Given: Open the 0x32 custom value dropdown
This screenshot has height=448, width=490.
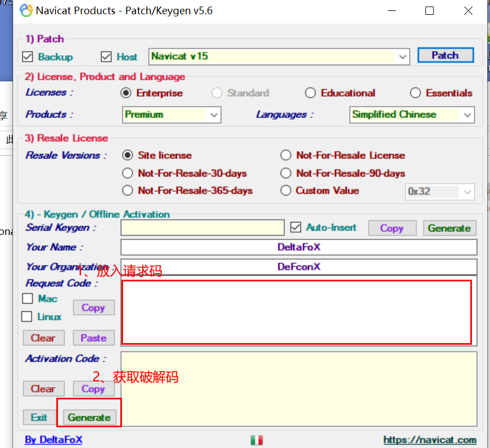Looking at the screenshot, I should 440,192.
